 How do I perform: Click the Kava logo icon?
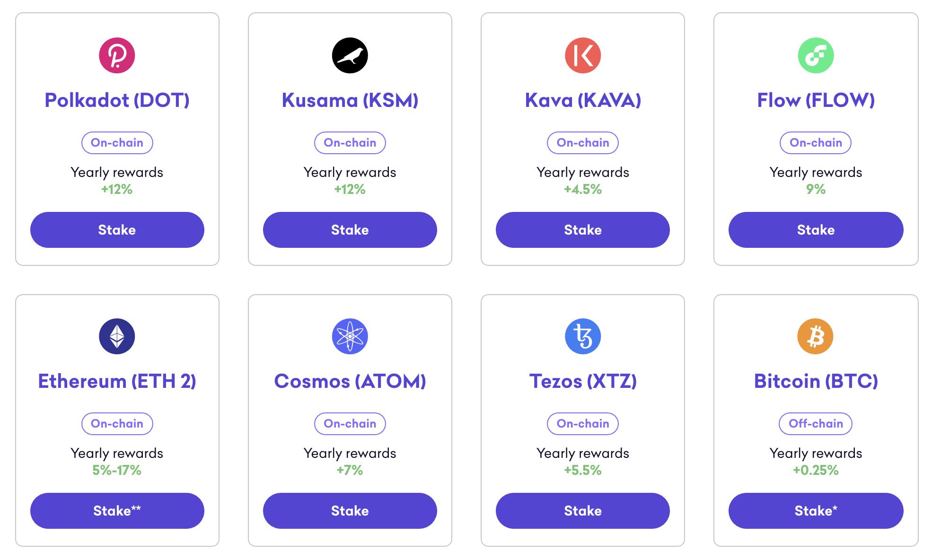pyautogui.click(x=582, y=55)
